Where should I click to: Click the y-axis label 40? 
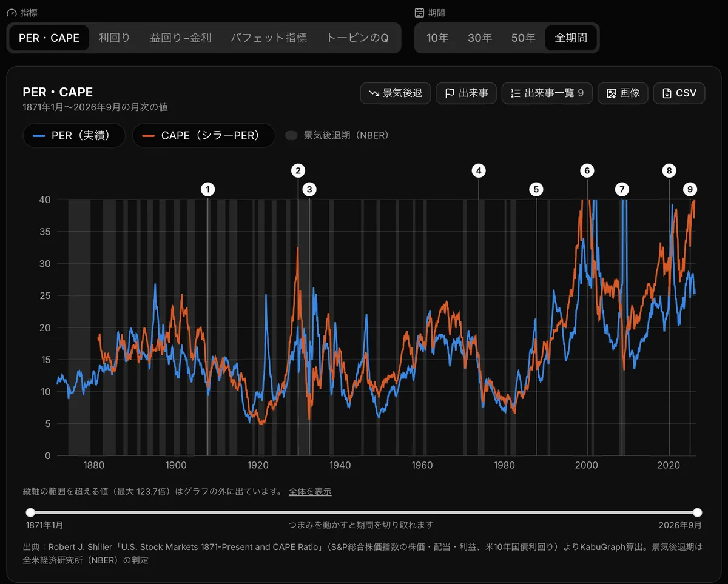(45, 200)
